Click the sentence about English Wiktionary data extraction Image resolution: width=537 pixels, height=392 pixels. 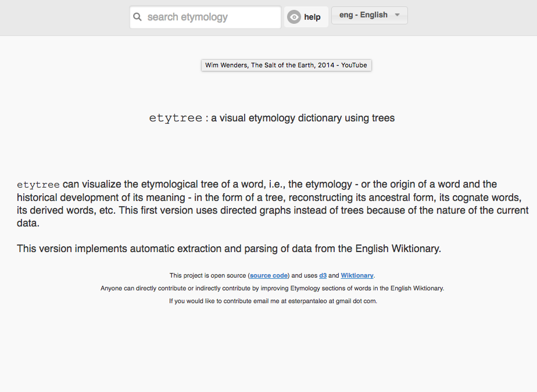[229, 249]
